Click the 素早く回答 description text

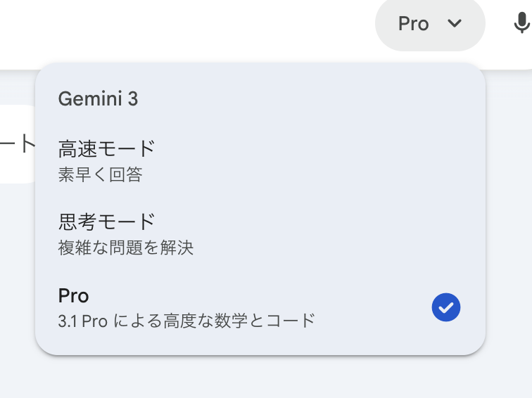click(x=100, y=174)
